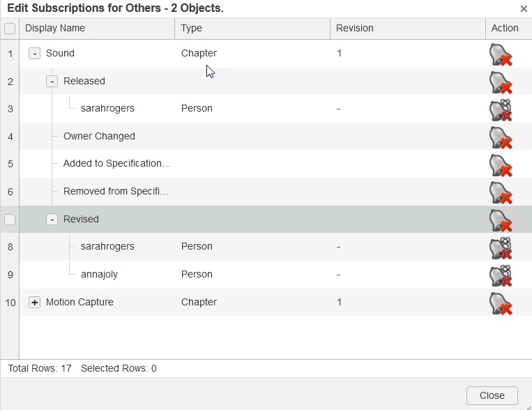Image resolution: width=532 pixels, height=410 pixels.
Task: Click unsubscribe bell for Removed from Specification
Action: [x=501, y=192]
